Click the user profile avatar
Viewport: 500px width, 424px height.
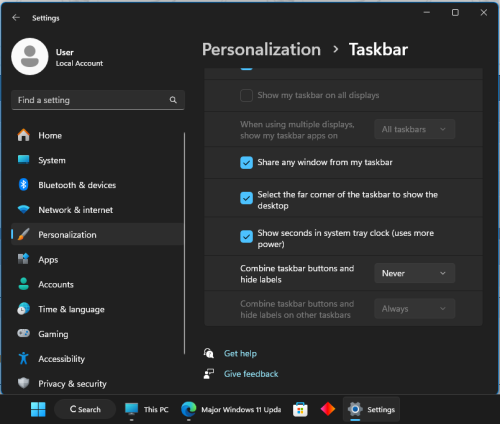click(30, 56)
